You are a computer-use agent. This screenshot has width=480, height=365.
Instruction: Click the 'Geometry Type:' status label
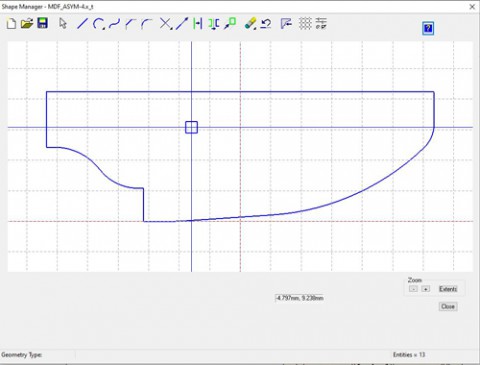(22, 355)
